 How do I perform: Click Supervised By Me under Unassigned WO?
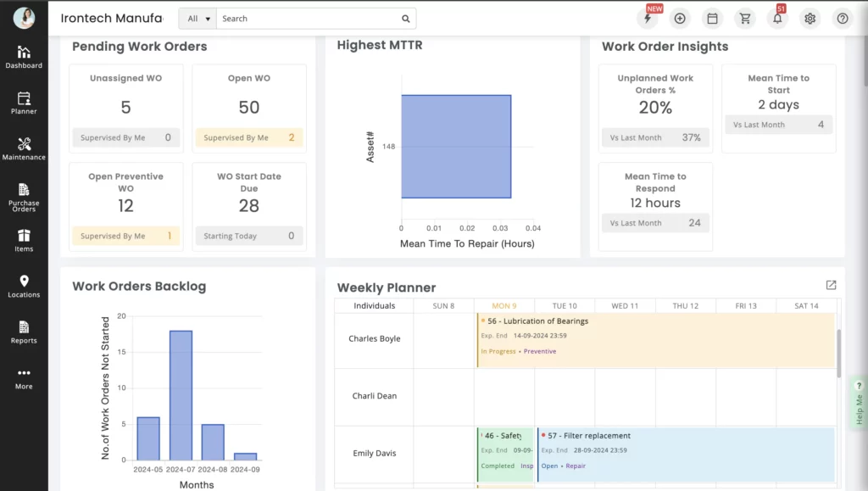pos(125,137)
